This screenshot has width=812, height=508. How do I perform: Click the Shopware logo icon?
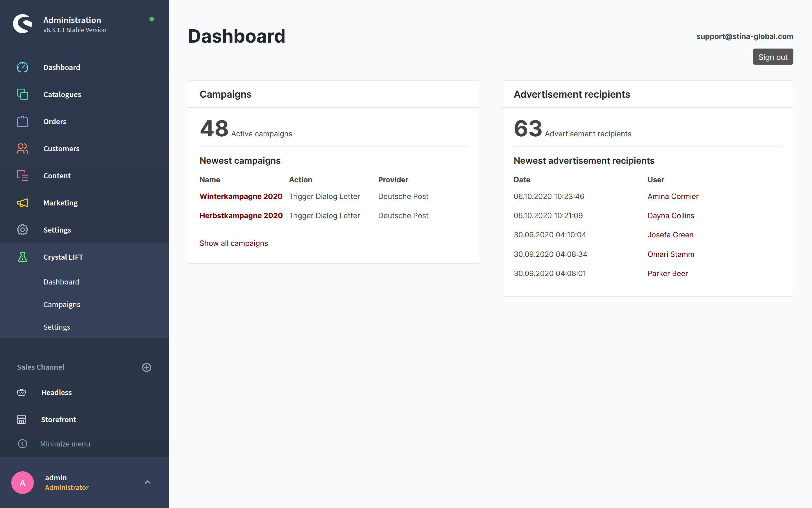(23, 23)
